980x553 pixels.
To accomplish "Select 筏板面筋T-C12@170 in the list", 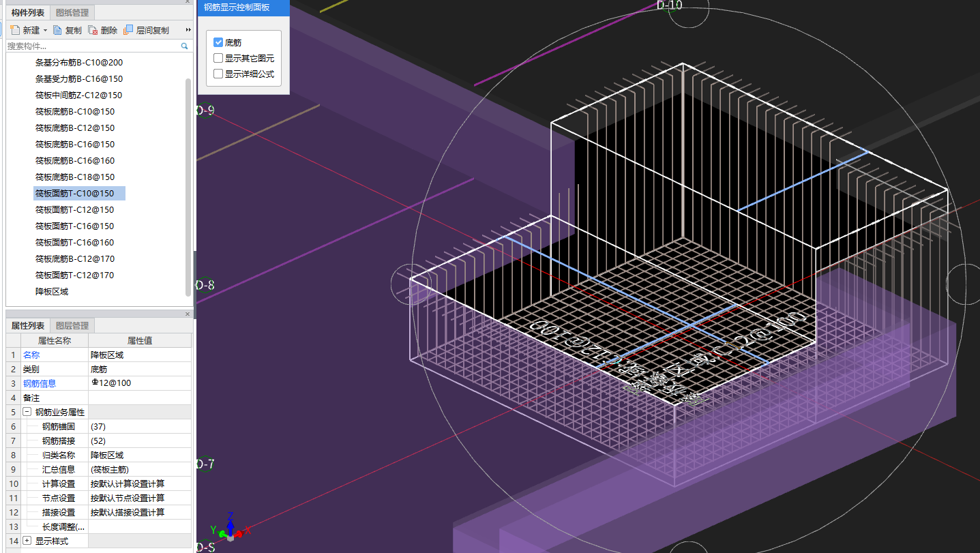I will tap(75, 275).
